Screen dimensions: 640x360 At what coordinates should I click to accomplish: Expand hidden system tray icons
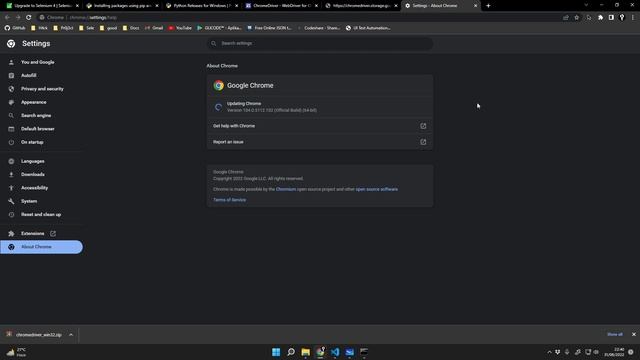(x=549, y=352)
